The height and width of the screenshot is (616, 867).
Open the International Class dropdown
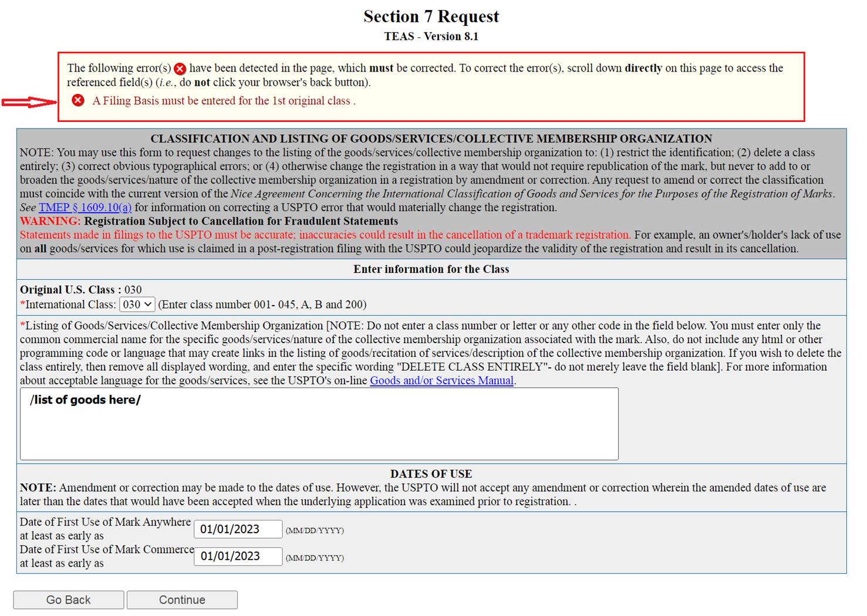tap(137, 304)
